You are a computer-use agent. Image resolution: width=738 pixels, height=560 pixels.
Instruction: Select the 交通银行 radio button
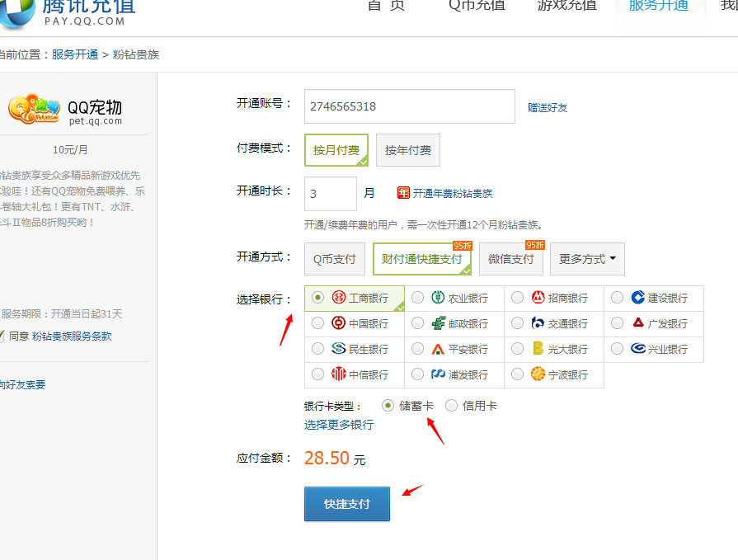(x=517, y=322)
